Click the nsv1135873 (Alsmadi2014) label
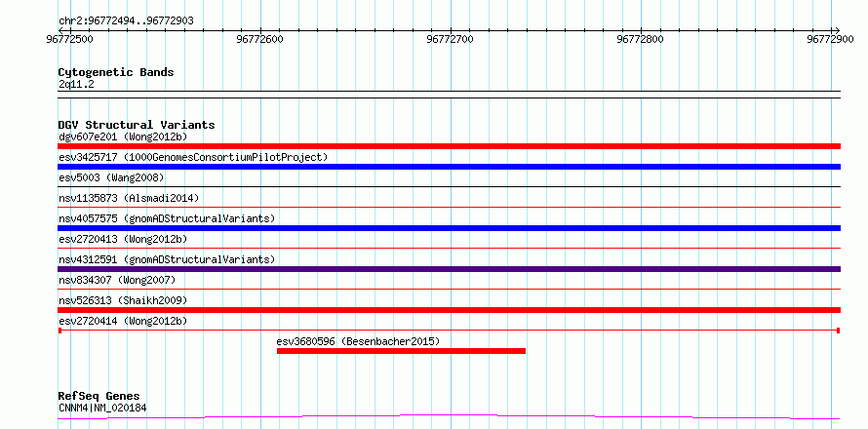Image resolution: width=868 pixels, height=429 pixels. [x=129, y=198]
